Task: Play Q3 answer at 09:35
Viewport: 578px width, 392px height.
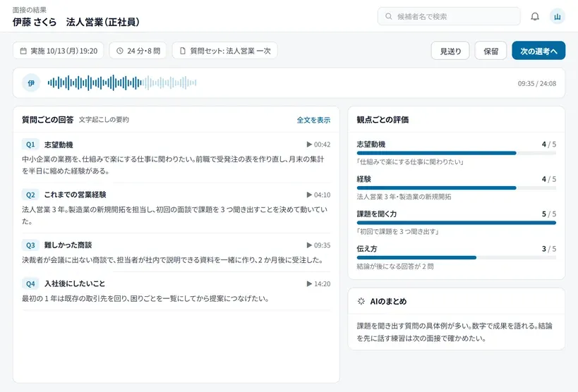Action: point(318,245)
